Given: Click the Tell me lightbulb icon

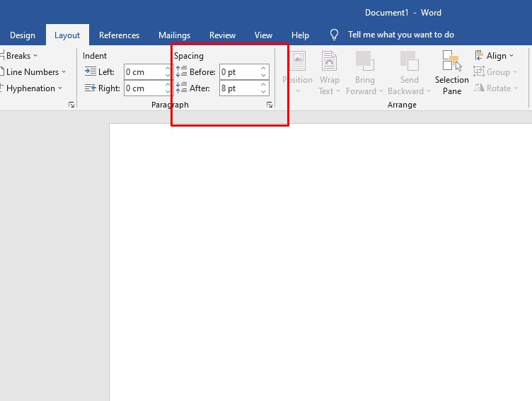Looking at the screenshot, I should click(x=334, y=35).
